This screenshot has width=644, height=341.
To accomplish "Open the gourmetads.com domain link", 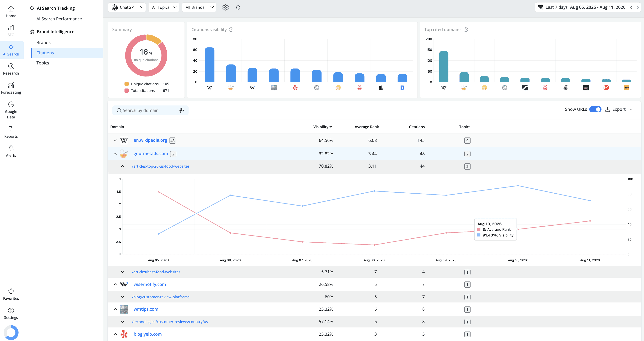I will [151, 153].
